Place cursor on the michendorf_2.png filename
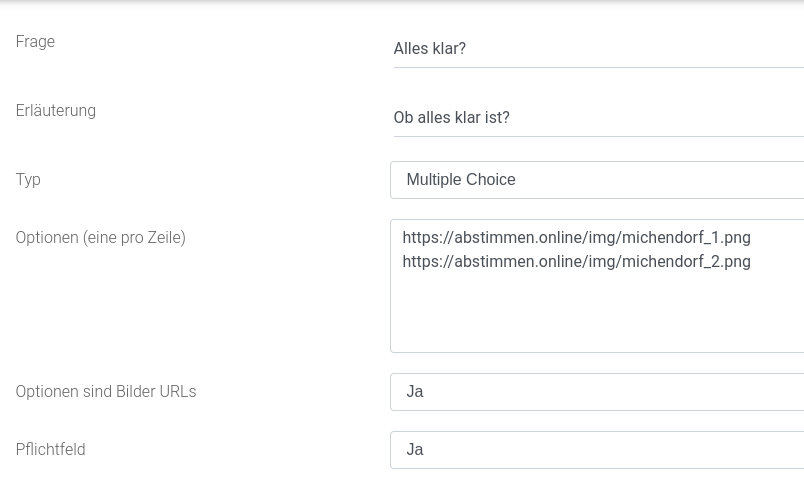Screen dimensions: 804x489 pyautogui.click(x=691, y=262)
